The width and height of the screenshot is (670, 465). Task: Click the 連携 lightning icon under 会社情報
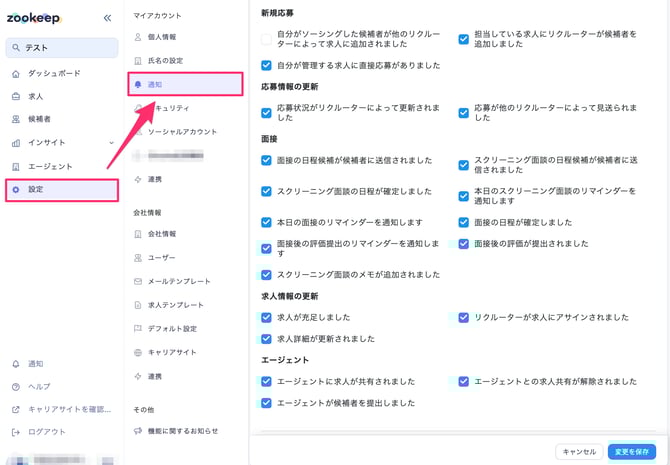coord(138,377)
